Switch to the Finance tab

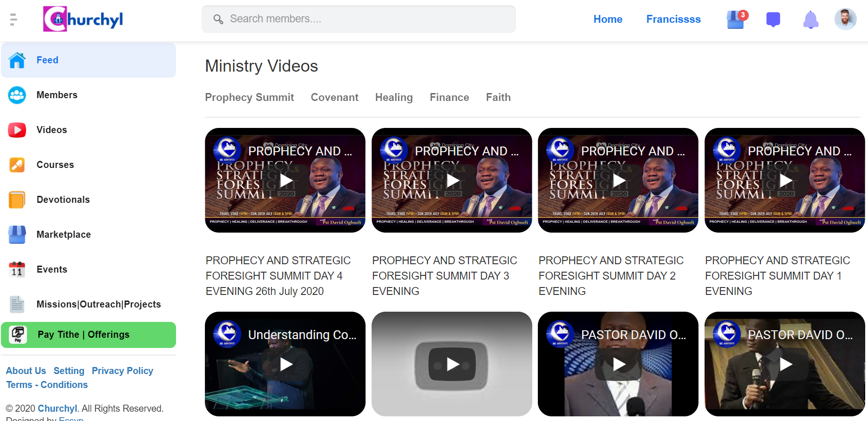[x=449, y=97]
